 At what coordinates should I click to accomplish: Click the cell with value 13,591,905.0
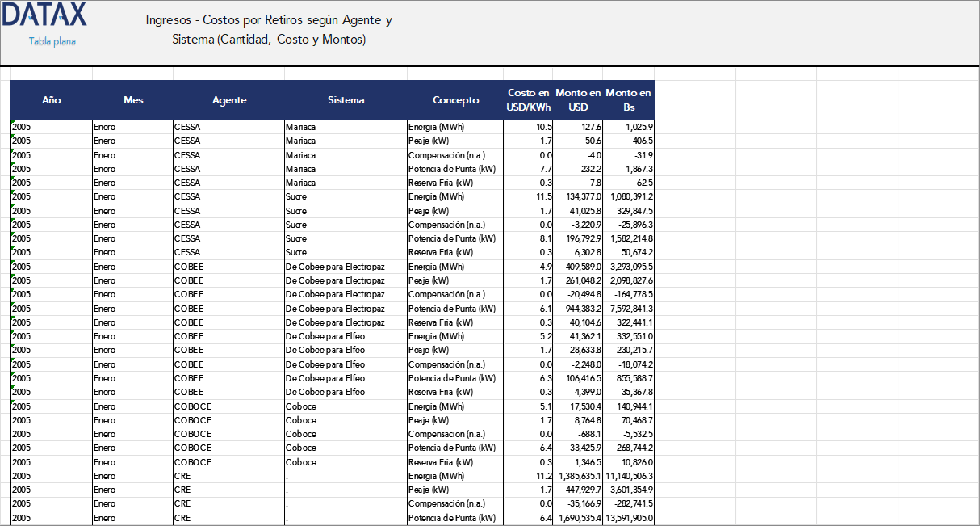[629, 518]
